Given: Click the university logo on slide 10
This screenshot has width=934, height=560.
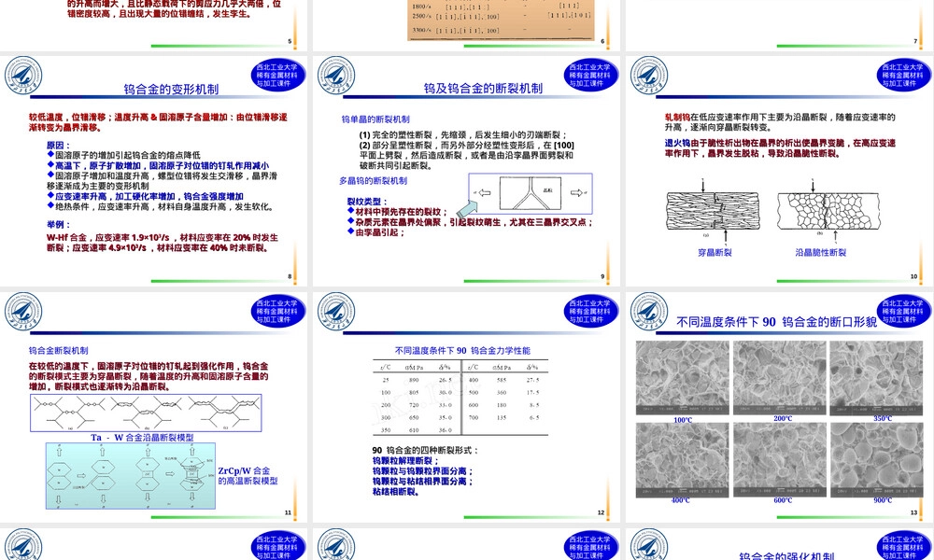Looking at the screenshot, I should point(649,76).
